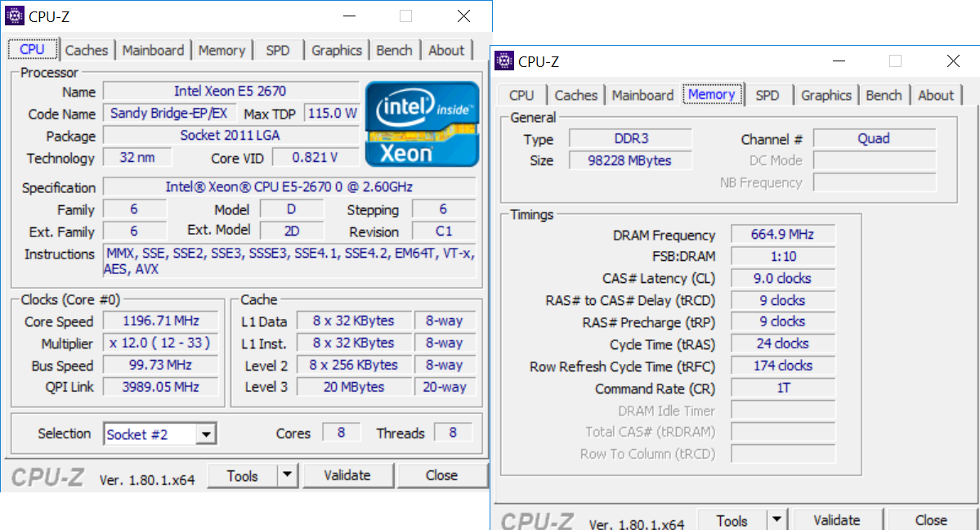Click the Command Rate value 1T
Screen dimensions: 980x530
(783, 388)
